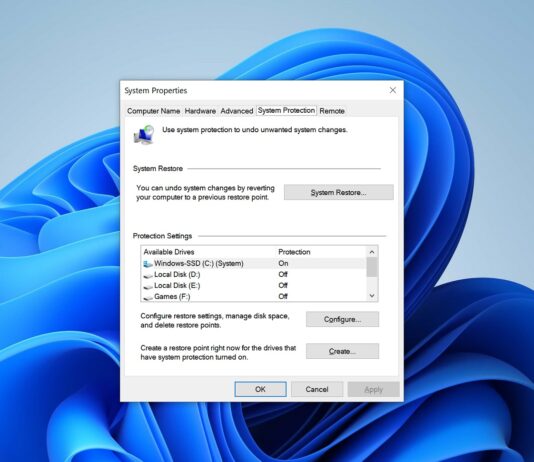Click the drive list scroll down arrow
Image resolution: width=534 pixels, height=462 pixels.
pos(372,296)
